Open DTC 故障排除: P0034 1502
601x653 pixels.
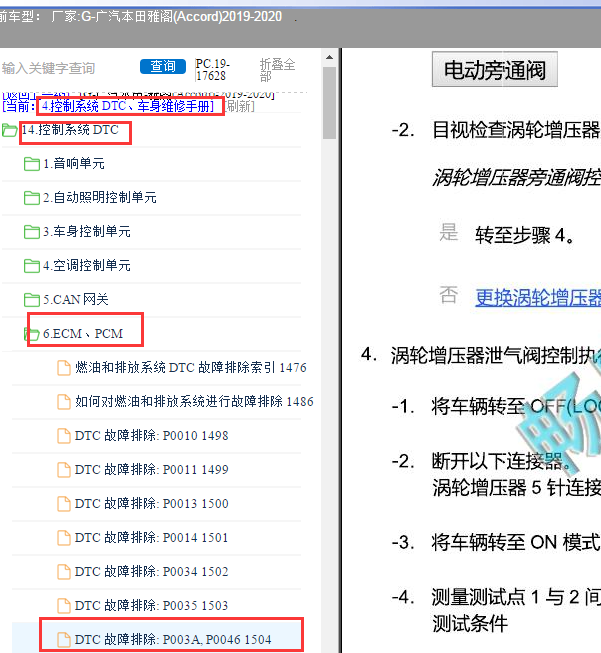click(152, 572)
